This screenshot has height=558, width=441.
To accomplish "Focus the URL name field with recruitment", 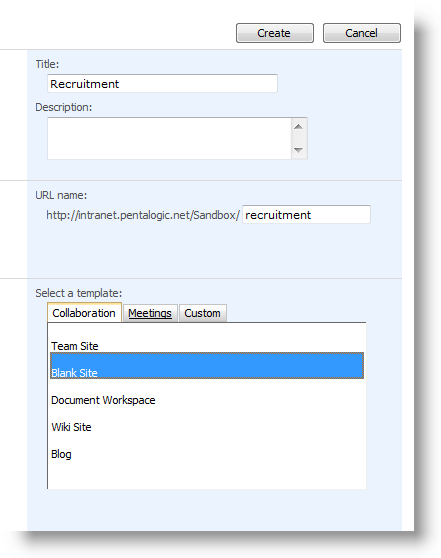I will point(306,215).
